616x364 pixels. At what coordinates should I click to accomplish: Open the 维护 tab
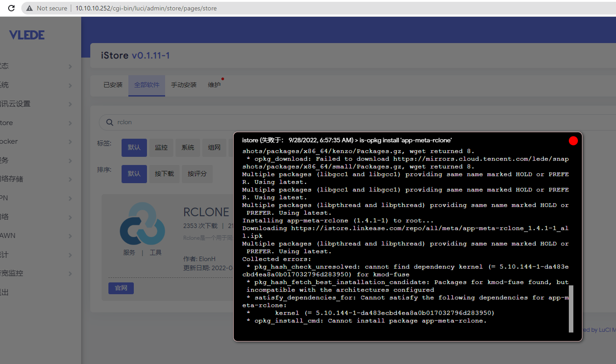coord(214,85)
